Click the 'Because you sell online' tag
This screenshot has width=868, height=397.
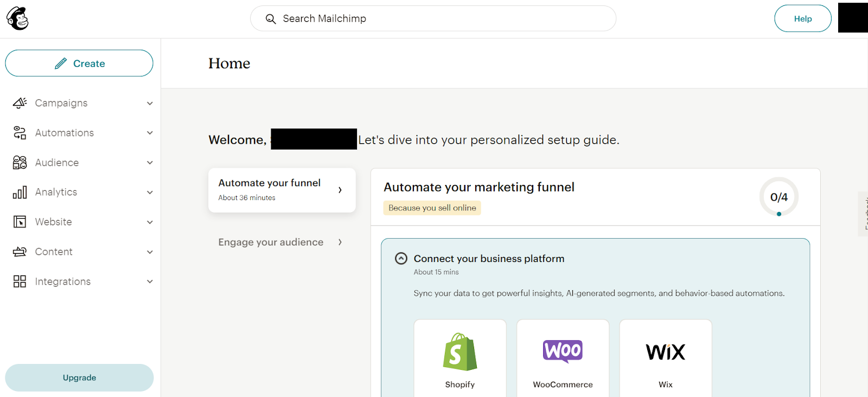[x=432, y=208]
